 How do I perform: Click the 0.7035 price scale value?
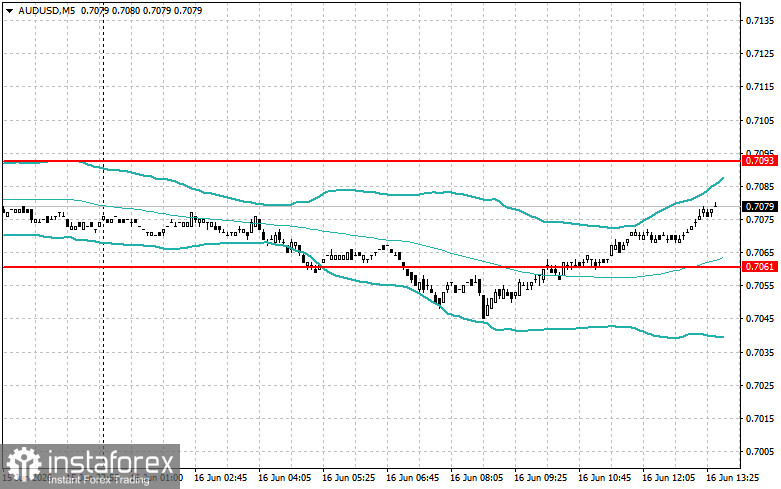pyautogui.click(x=760, y=352)
